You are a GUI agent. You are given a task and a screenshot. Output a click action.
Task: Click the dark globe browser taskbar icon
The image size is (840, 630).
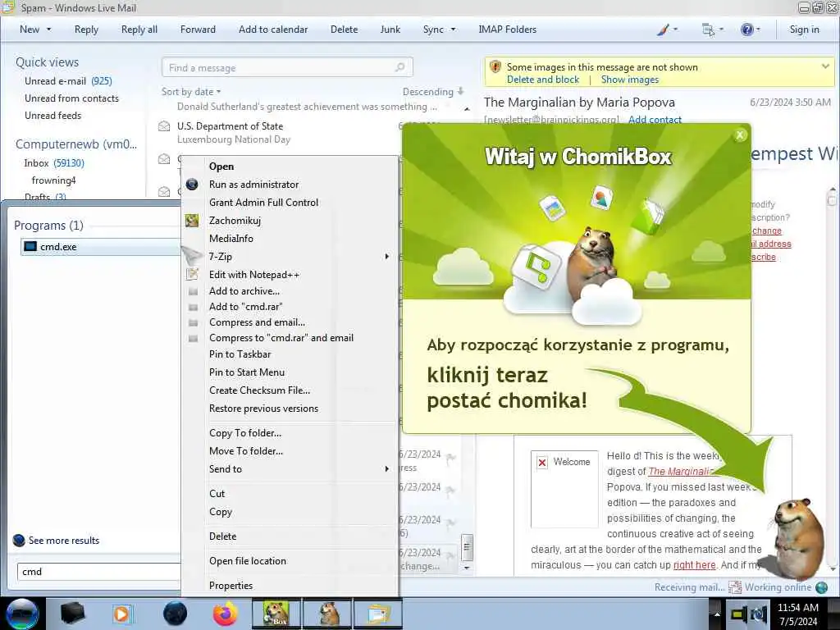(x=176, y=614)
